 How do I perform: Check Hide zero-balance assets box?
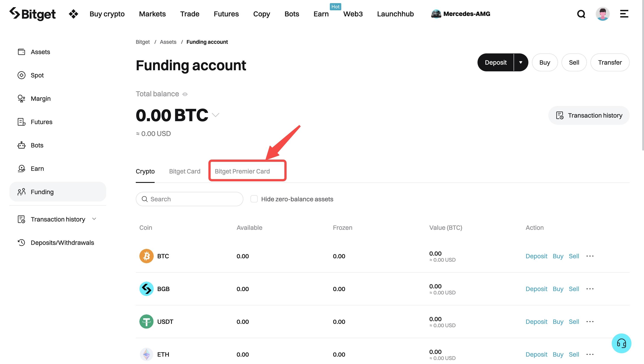[x=254, y=199]
